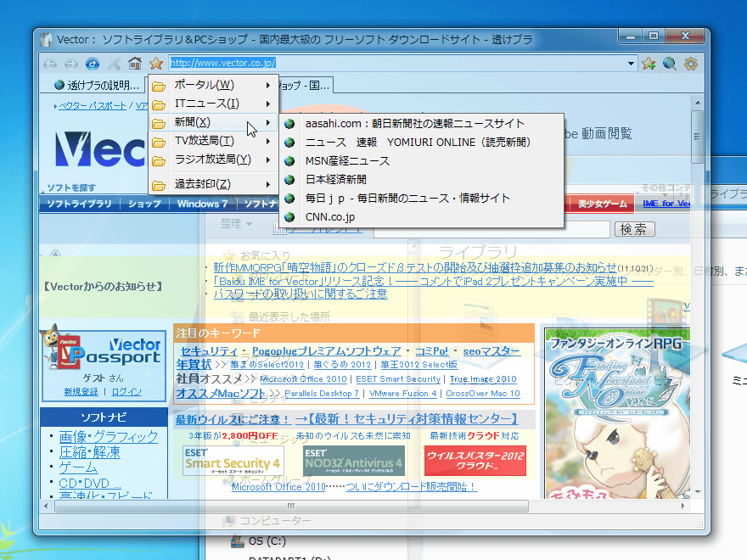
Task: Open the 画像・グラフィック category link
Action: 109,436
